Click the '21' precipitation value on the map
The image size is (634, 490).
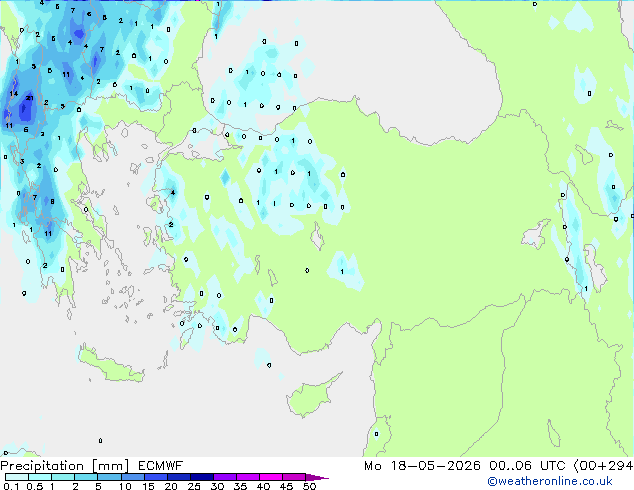[30, 98]
